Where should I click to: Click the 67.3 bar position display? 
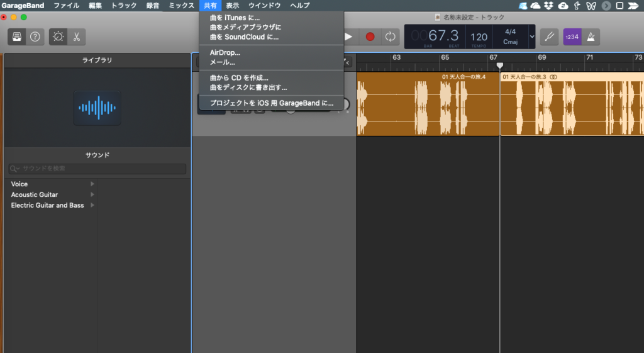coord(443,36)
